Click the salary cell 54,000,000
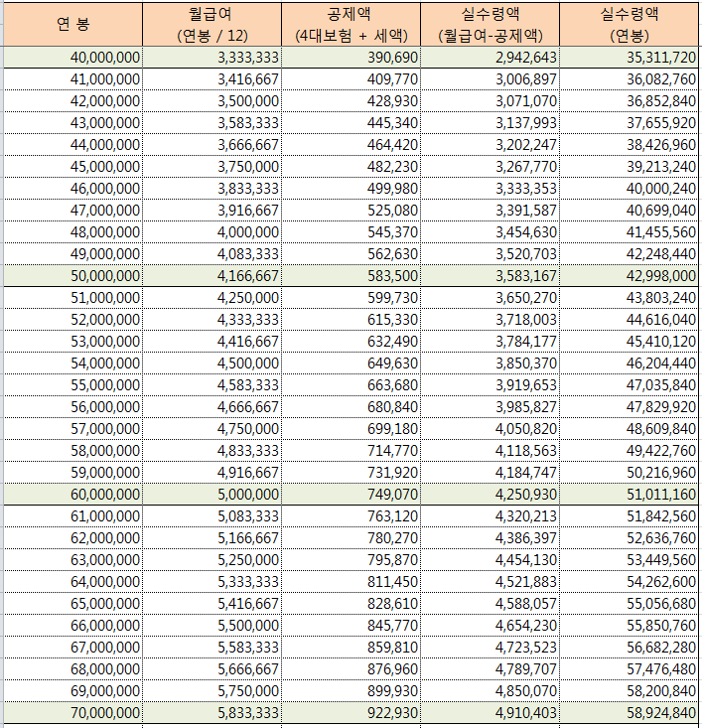702x728 pixels. [x=72, y=364]
